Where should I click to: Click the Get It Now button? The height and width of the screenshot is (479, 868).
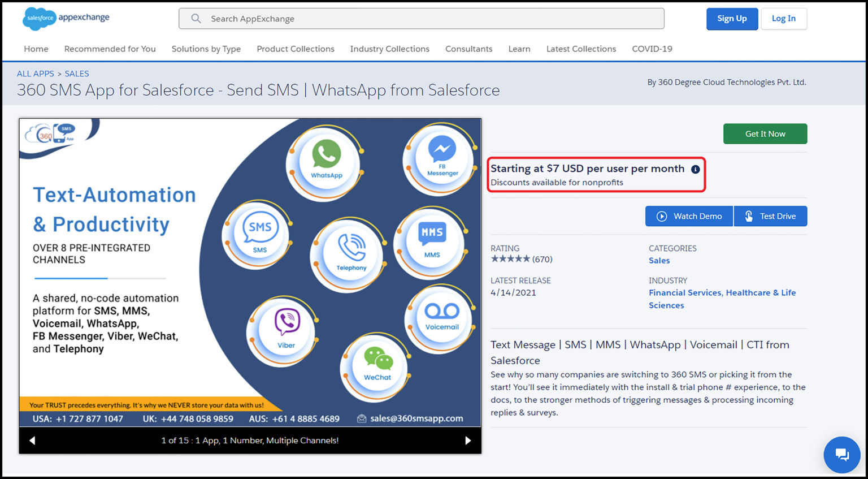tap(765, 134)
